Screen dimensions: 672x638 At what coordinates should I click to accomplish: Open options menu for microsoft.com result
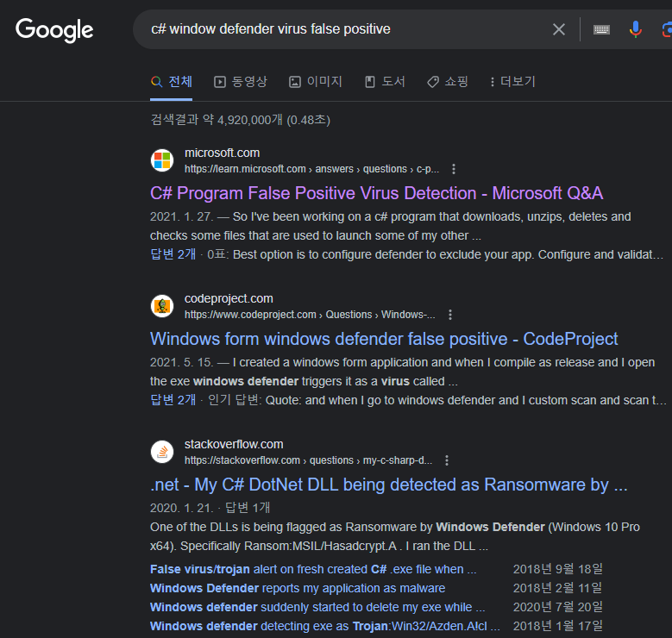[454, 169]
